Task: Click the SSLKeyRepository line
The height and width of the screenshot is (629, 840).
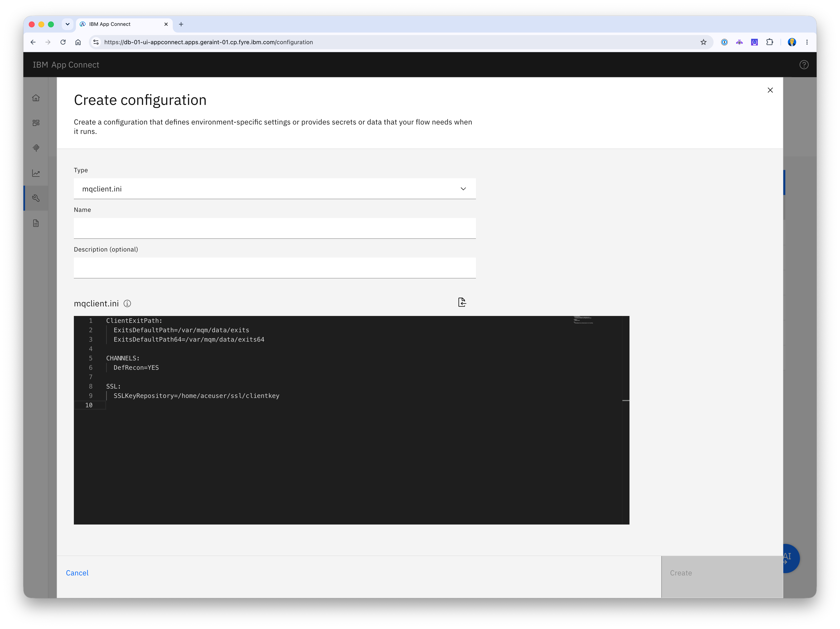Action: click(x=196, y=396)
